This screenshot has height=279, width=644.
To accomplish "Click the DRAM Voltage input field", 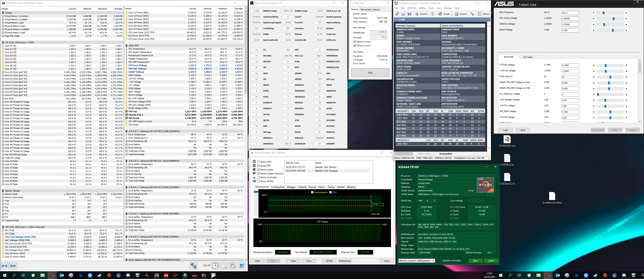I will point(570,30).
